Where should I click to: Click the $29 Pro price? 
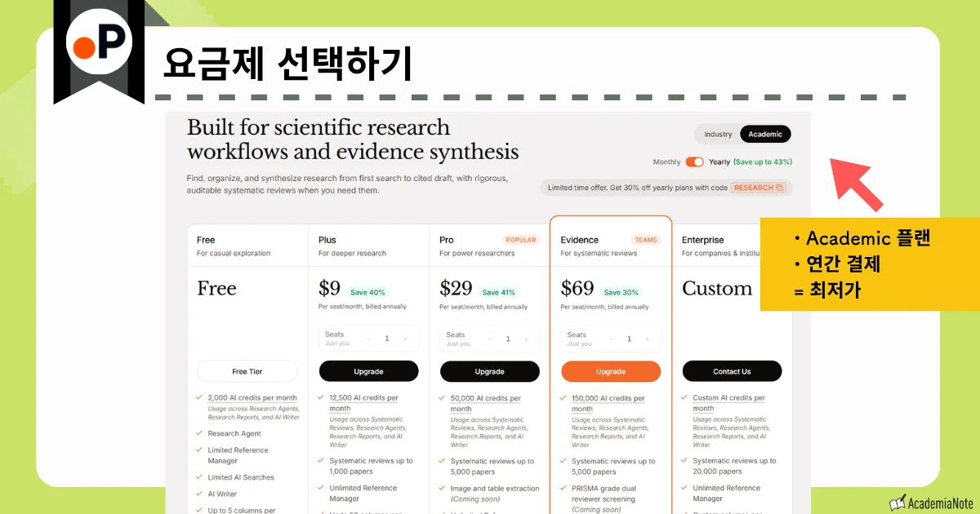tap(456, 288)
